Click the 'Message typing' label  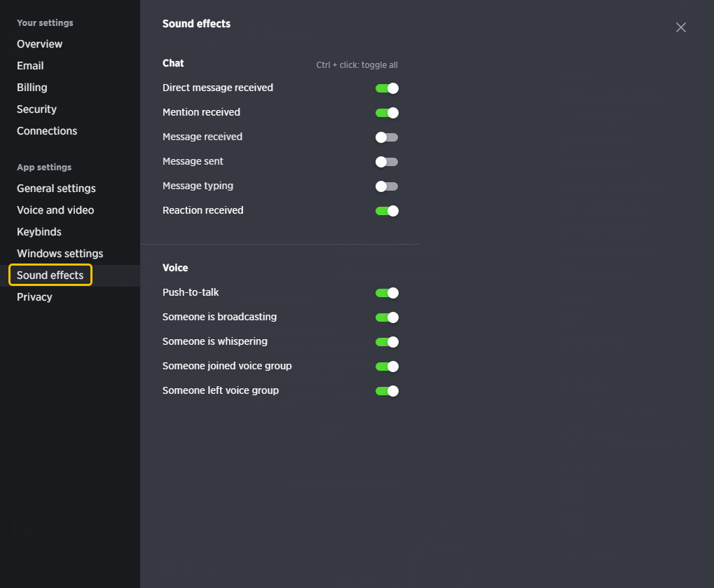pyautogui.click(x=198, y=186)
